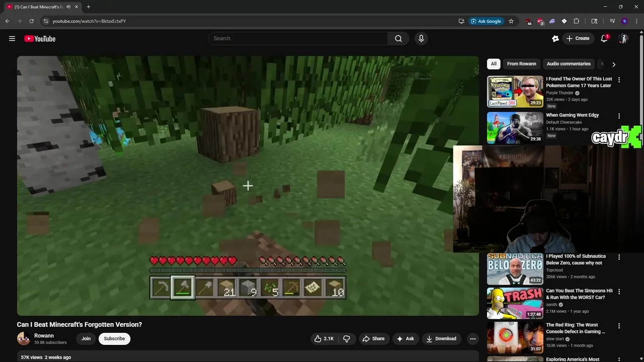644x362 pixels.
Task: Share the video
Action: (x=373, y=338)
